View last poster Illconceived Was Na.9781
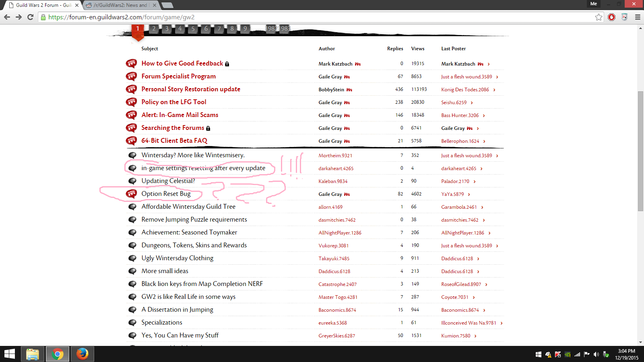Image resolution: width=644 pixels, height=362 pixels. click(469, 323)
